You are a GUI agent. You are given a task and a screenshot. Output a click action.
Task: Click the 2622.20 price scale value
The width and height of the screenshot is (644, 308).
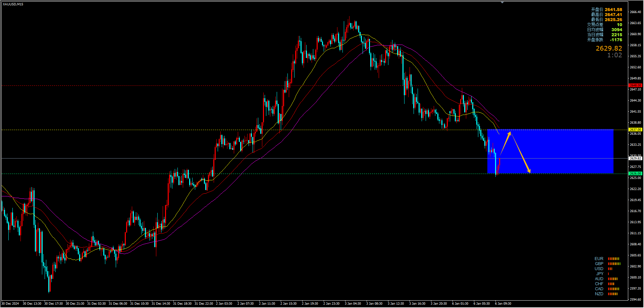click(x=635, y=189)
